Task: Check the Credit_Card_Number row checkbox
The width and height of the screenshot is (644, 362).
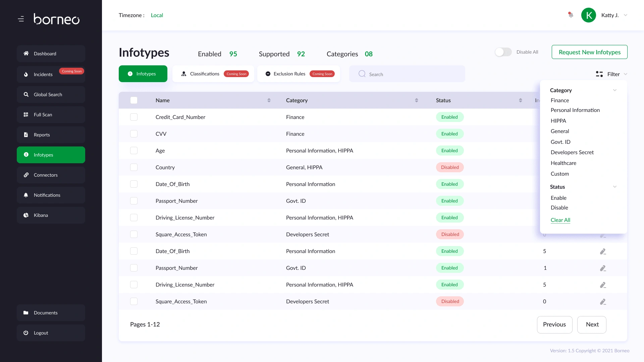Action: (x=134, y=117)
